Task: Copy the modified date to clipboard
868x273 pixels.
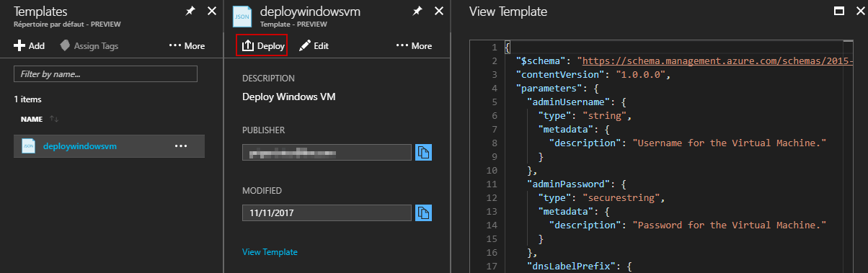Action: (x=423, y=213)
